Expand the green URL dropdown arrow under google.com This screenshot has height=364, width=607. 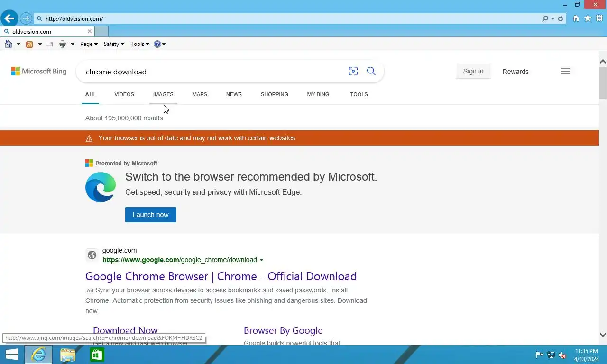pyautogui.click(x=261, y=260)
